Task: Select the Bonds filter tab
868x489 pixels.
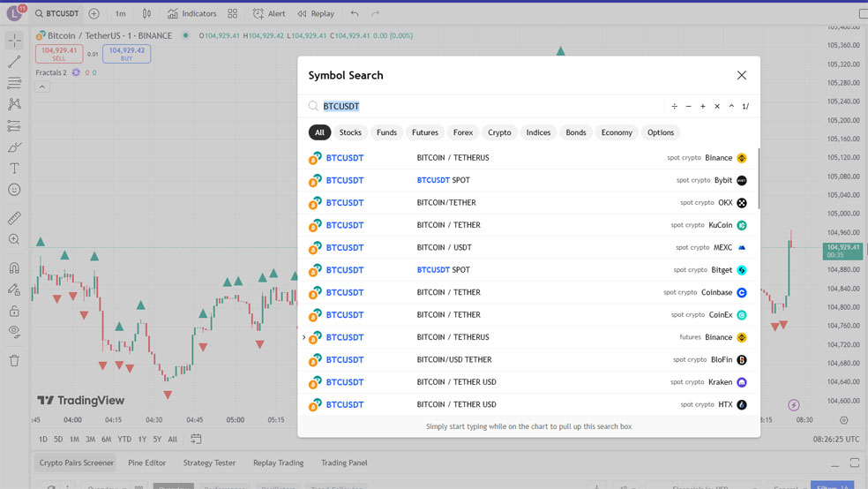Action: pos(576,132)
